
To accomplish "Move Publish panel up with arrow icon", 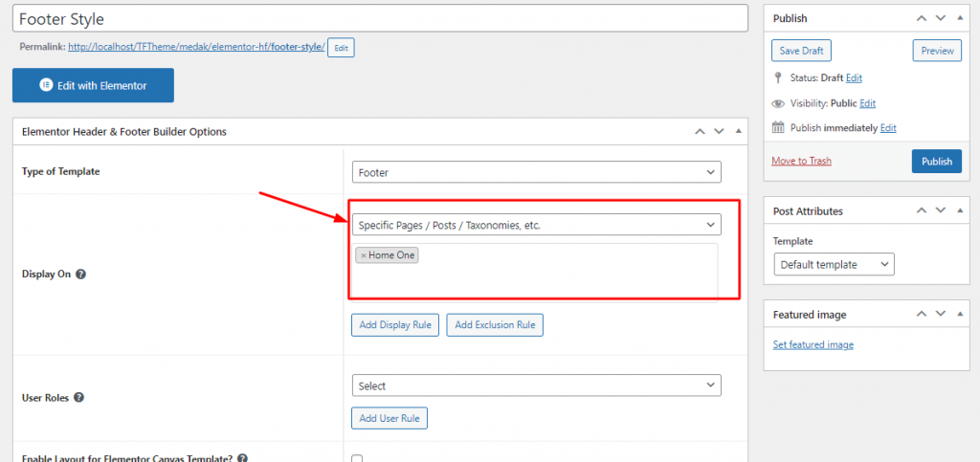I will click(x=922, y=18).
